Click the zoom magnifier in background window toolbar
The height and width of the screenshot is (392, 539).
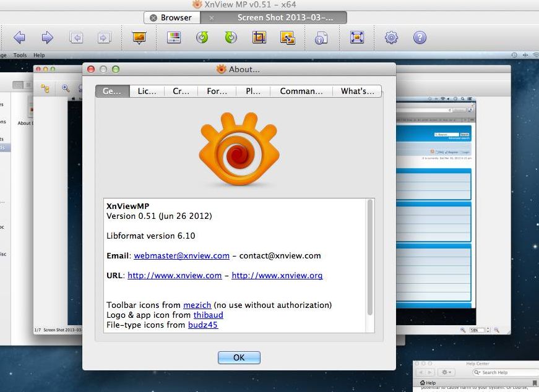pos(66,88)
